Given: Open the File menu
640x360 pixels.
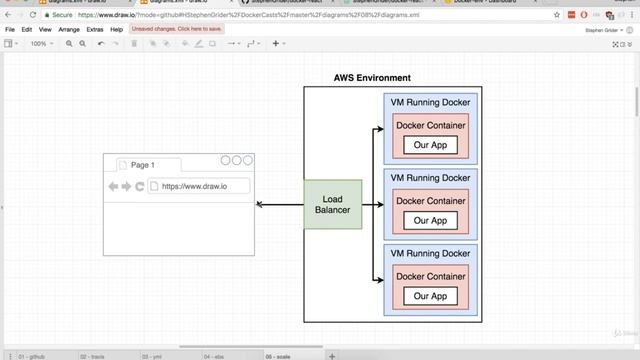Looking at the screenshot, I should point(10,29).
